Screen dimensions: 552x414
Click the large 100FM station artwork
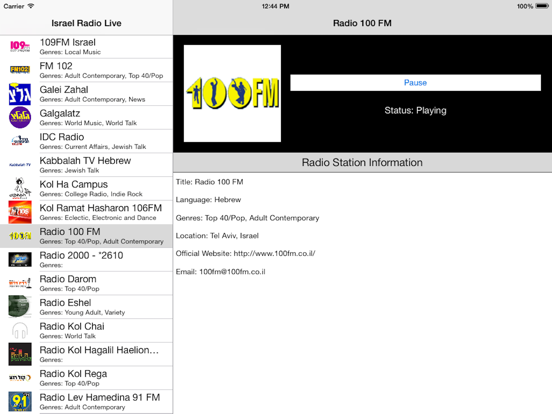click(x=232, y=93)
